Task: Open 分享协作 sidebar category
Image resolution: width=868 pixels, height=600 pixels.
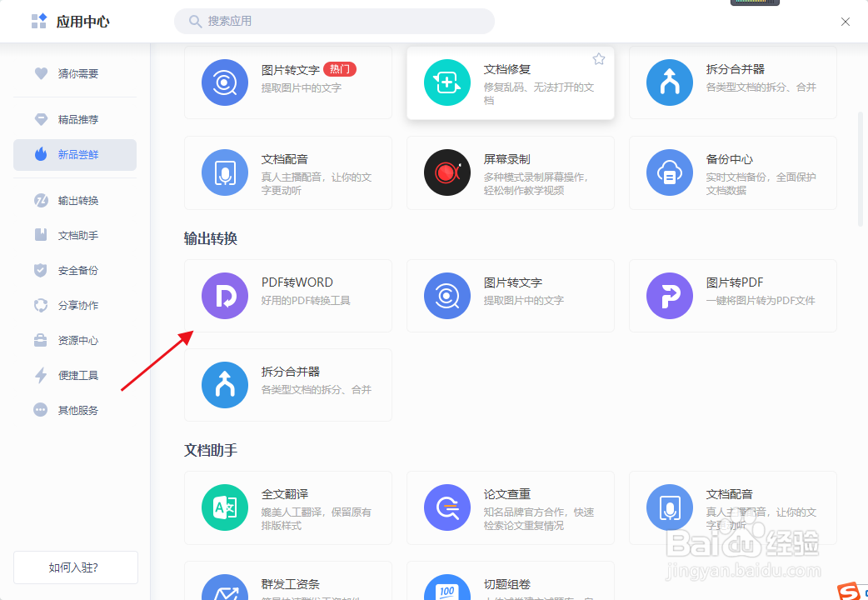Action: point(75,305)
